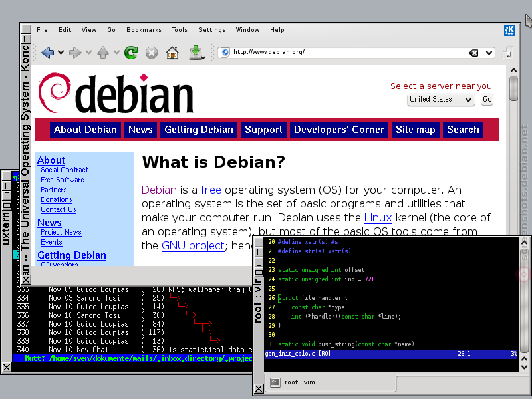Click the Up arrow toolbar icon
This screenshot has height=399, width=532.
(x=103, y=53)
